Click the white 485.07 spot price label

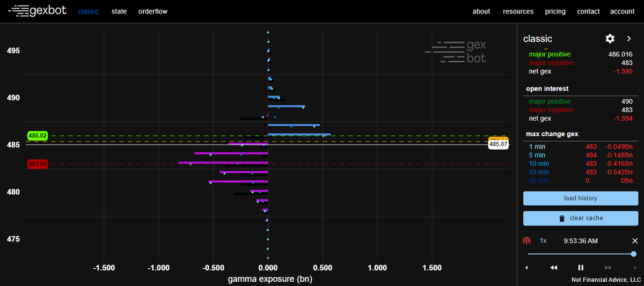tap(499, 144)
